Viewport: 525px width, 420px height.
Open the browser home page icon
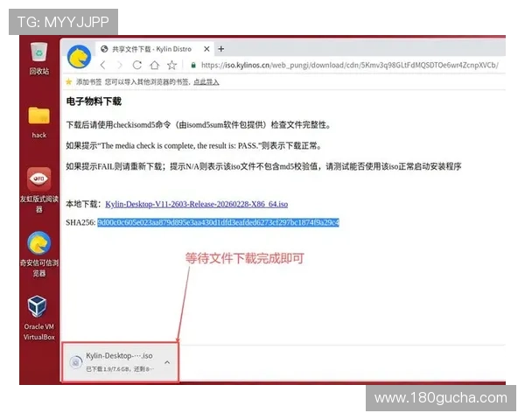click(x=154, y=65)
